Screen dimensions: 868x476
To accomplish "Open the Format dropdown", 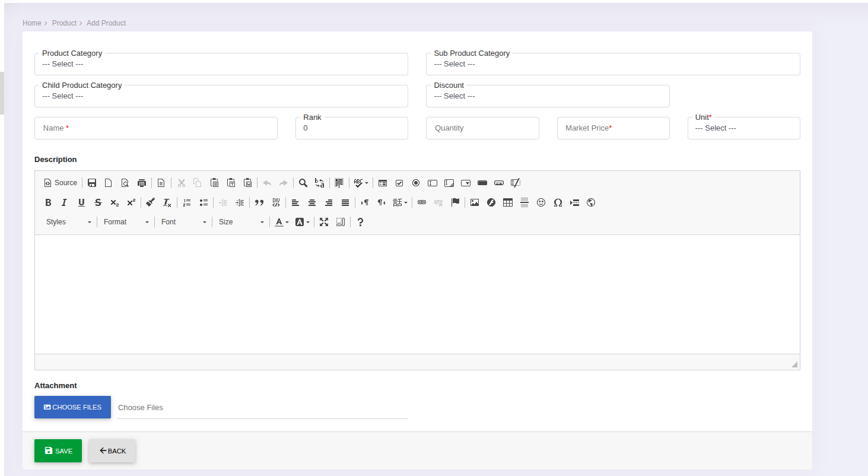I will click(126, 222).
